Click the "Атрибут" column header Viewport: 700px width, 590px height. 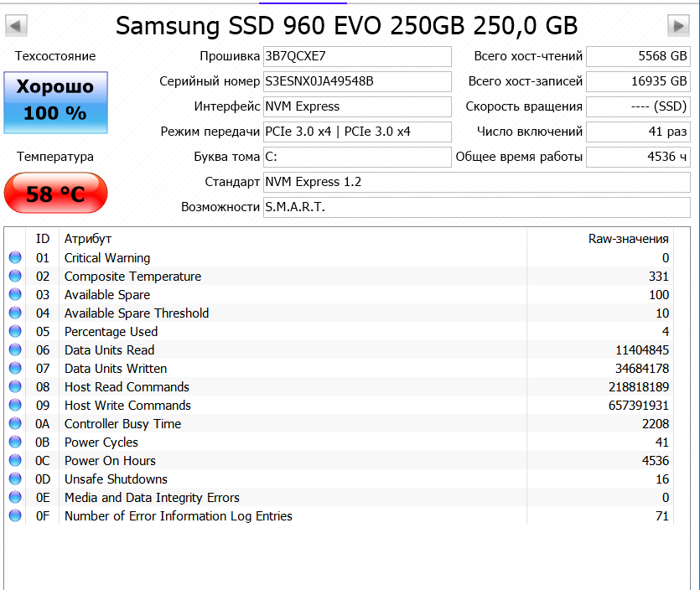point(88,239)
